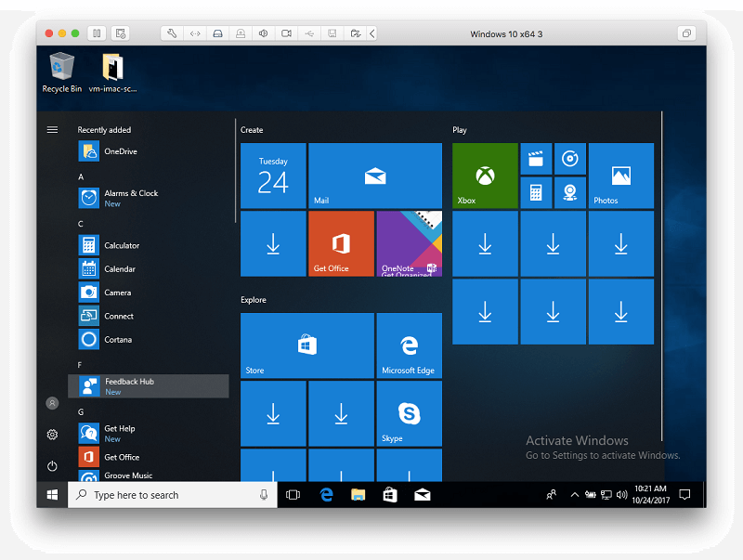
Task: Click the floppy disk toolbar icon
Action: (332, 33)
